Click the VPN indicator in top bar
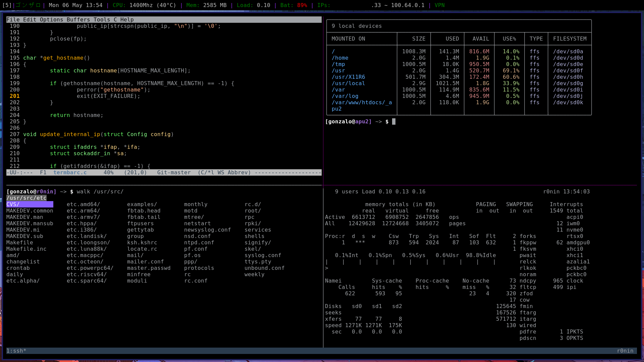644x362 pixels. (439, 5)
